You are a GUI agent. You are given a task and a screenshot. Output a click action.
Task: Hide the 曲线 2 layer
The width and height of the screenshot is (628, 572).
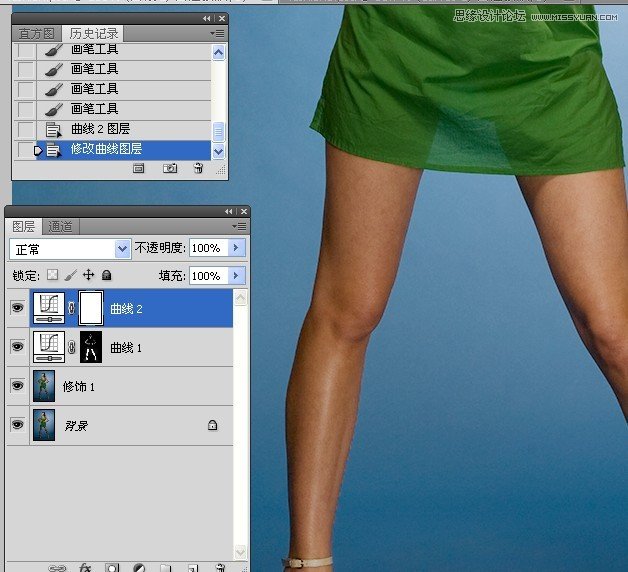tap(17, 309)
